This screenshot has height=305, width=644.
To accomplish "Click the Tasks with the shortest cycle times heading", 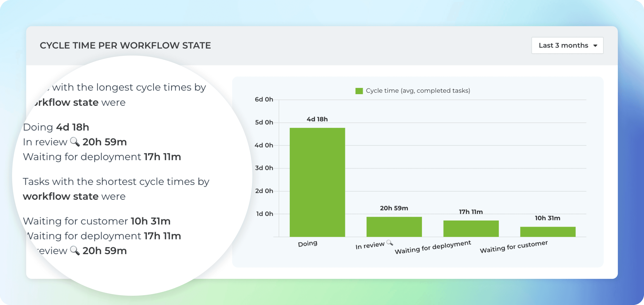I will (x=116, y=189).
